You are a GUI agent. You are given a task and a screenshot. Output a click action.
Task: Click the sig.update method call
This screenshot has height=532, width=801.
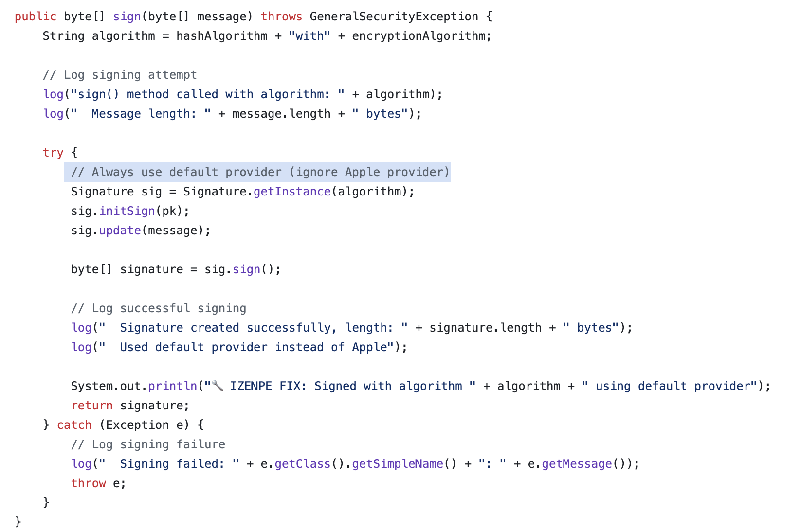pos(120,231)
